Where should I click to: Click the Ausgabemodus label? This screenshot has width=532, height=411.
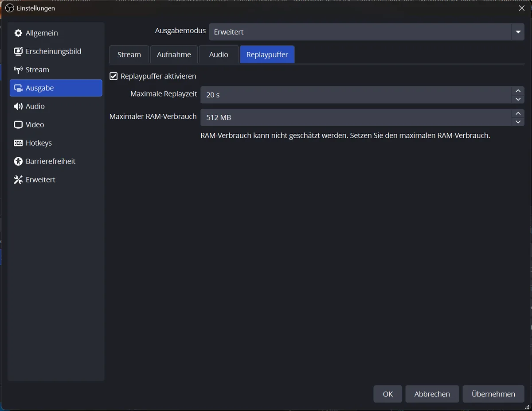pos(180,31)
